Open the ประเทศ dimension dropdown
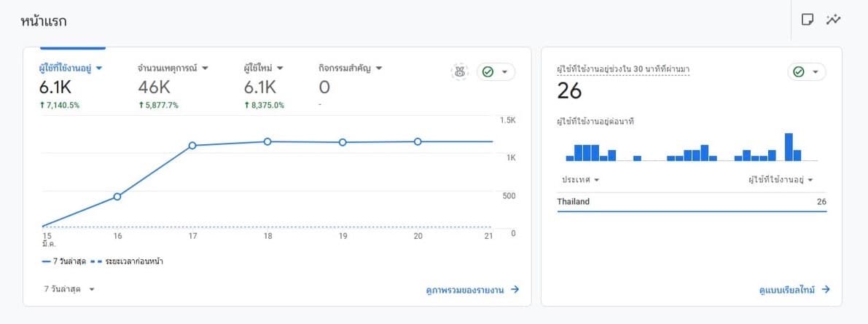Screen dimensions: 868x324 pyautogui.click(x=580, y=180)
